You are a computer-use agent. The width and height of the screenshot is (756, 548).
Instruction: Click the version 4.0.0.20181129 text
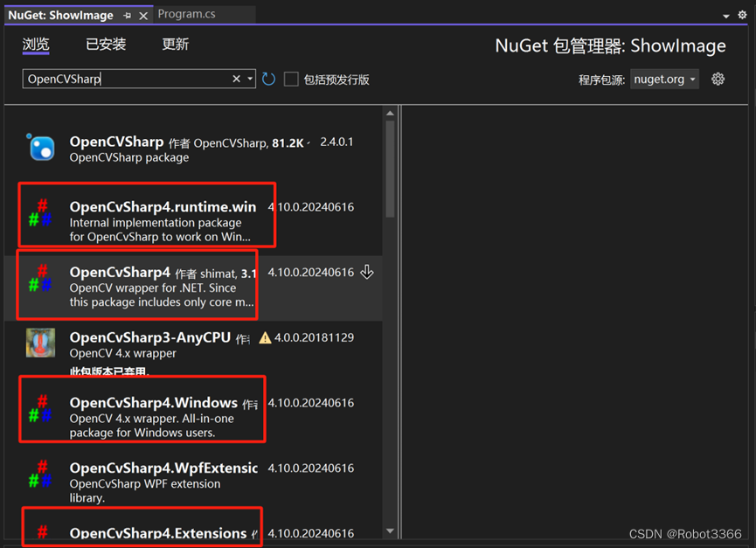pyautogui.click(x=314, y=337)
